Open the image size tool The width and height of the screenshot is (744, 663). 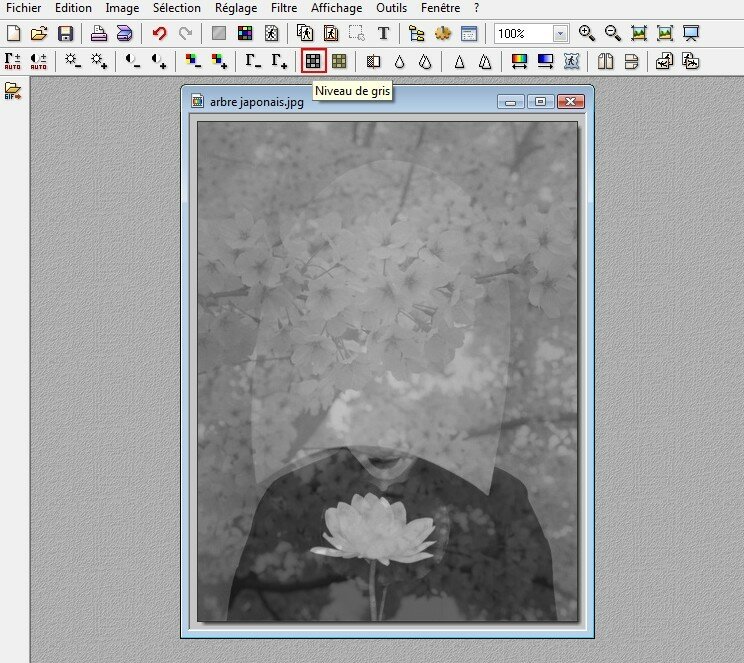tap(305, 34)
